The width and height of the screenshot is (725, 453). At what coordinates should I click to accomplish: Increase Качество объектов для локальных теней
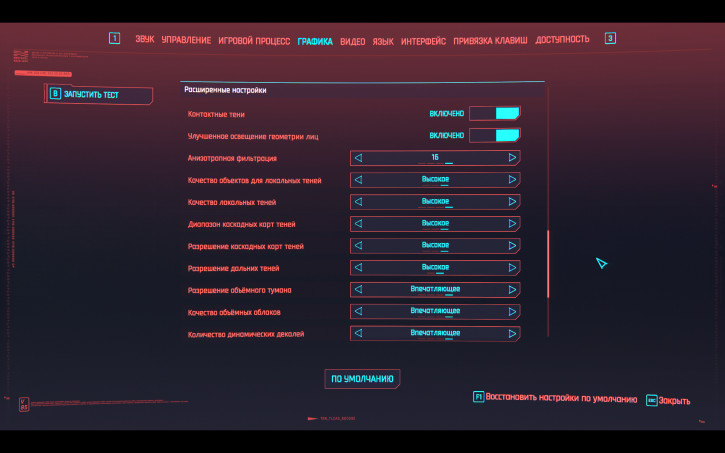[x=512, y=180]
